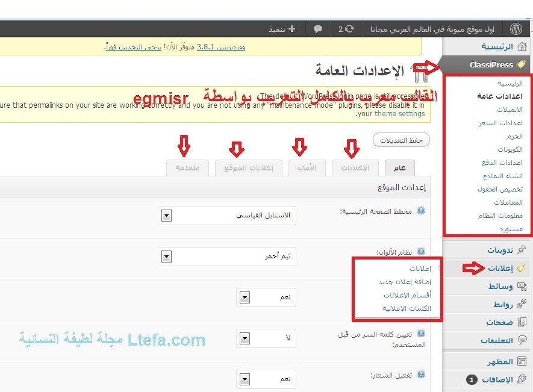Viewport: 533px width, 392px height.
Task: Open the ثيم أحمر color scheme dropdown
Action: [227, 256]
